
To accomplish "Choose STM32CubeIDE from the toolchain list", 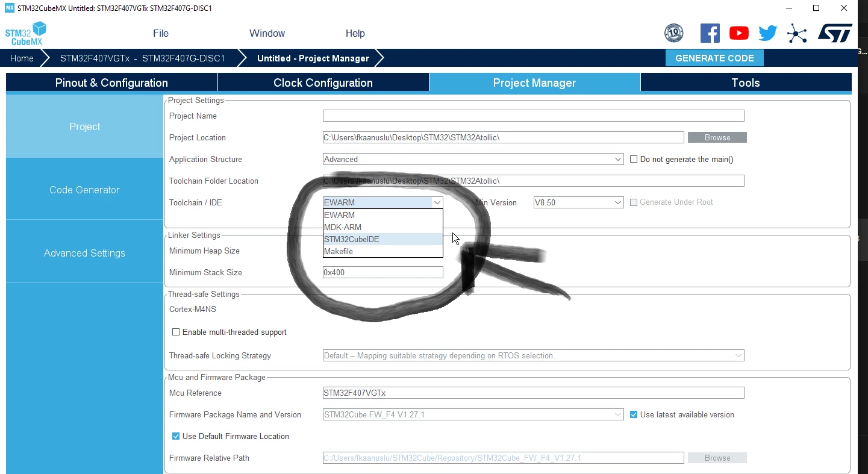I will [383, 239].
